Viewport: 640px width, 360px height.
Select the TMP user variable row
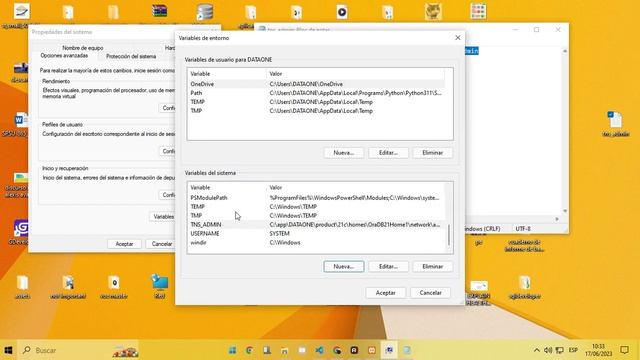(316, 111)
